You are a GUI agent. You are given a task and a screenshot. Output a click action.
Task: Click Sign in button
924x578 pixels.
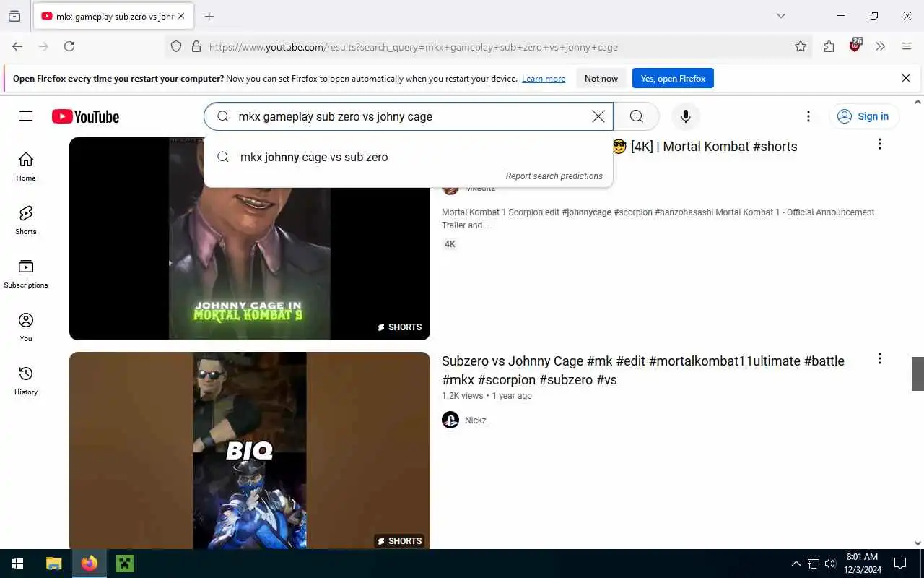pos(863,116)
